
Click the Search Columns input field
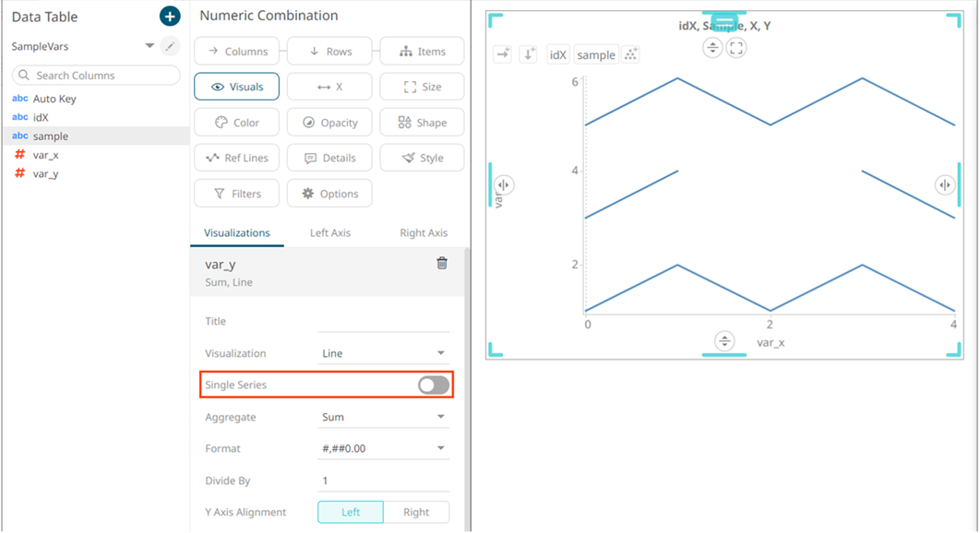tap(96, 76)
